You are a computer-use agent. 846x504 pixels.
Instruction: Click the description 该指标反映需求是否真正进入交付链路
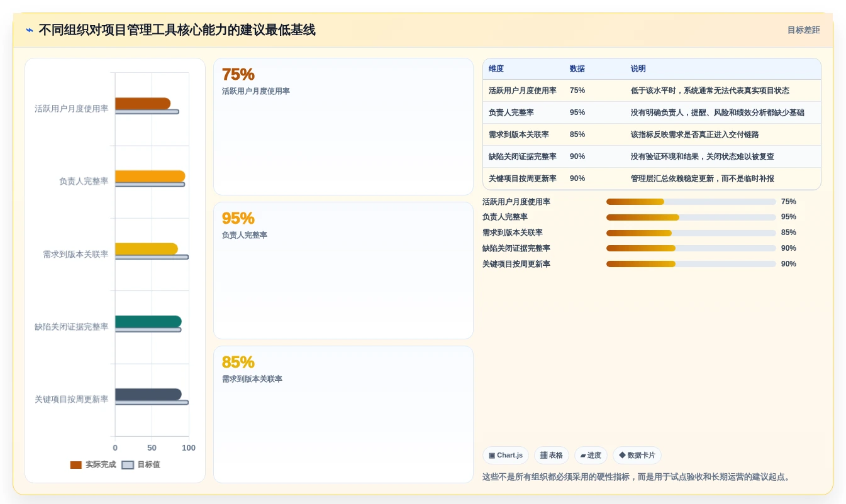coord(695,134)
